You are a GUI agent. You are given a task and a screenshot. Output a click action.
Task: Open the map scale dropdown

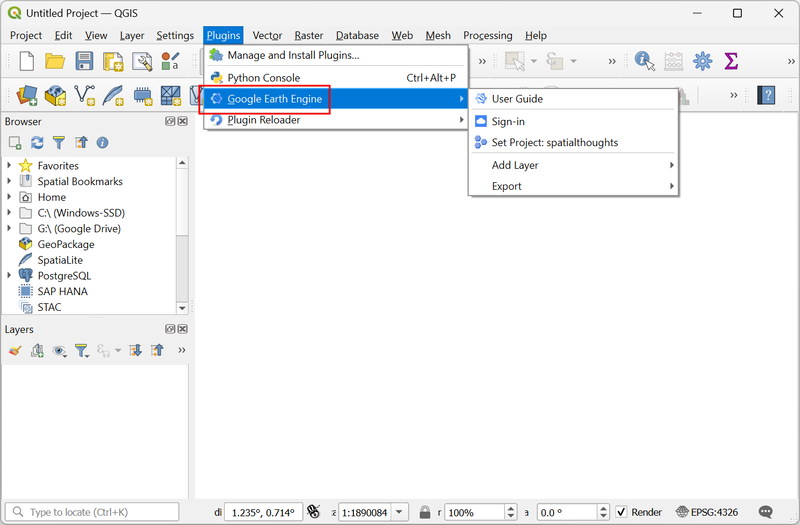pyautogui.click(x=399, y=512)
